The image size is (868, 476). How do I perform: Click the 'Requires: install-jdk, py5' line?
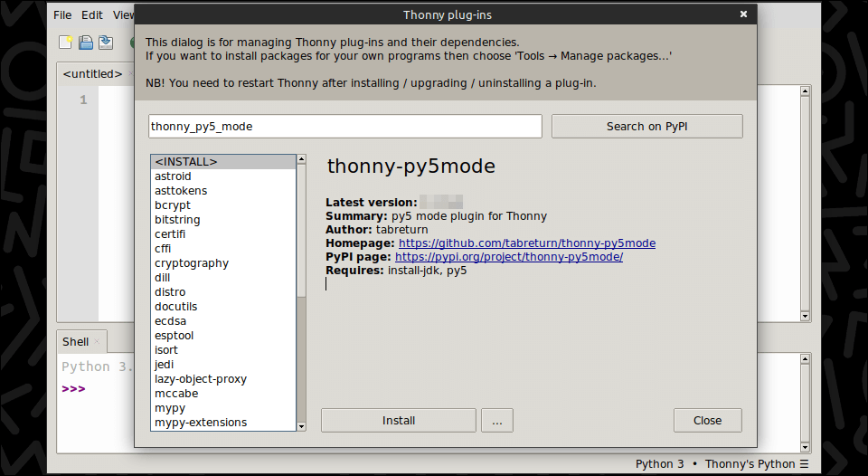[x=396, y=271]
